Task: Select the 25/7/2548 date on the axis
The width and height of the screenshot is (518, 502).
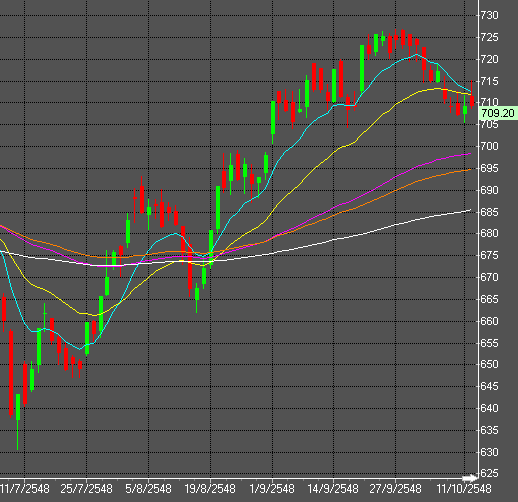Action: click(x=86, y=489)
